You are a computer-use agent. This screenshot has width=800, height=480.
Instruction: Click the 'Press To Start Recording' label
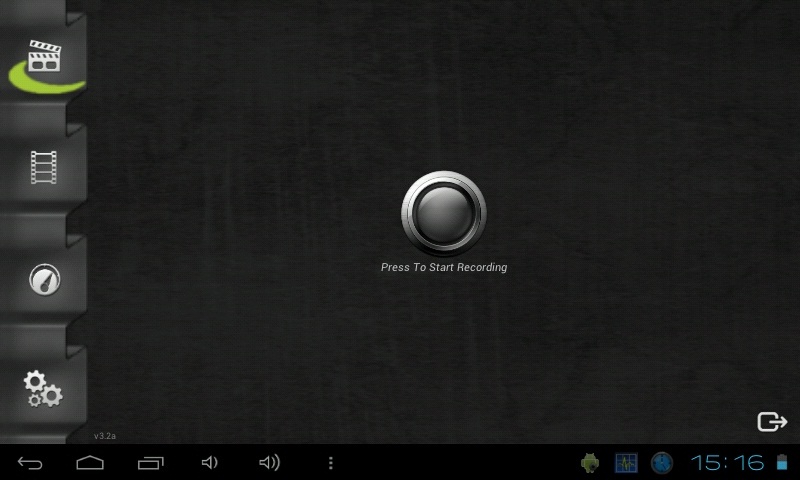coord(444,267)
